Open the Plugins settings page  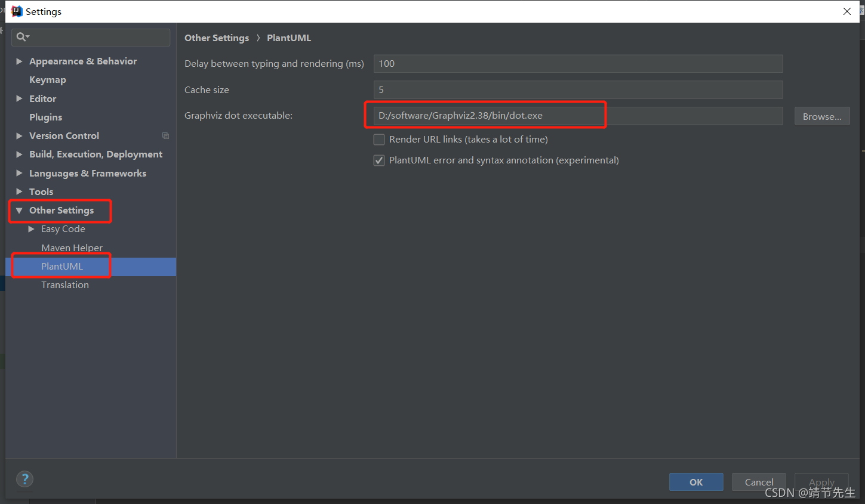(46, 118)
